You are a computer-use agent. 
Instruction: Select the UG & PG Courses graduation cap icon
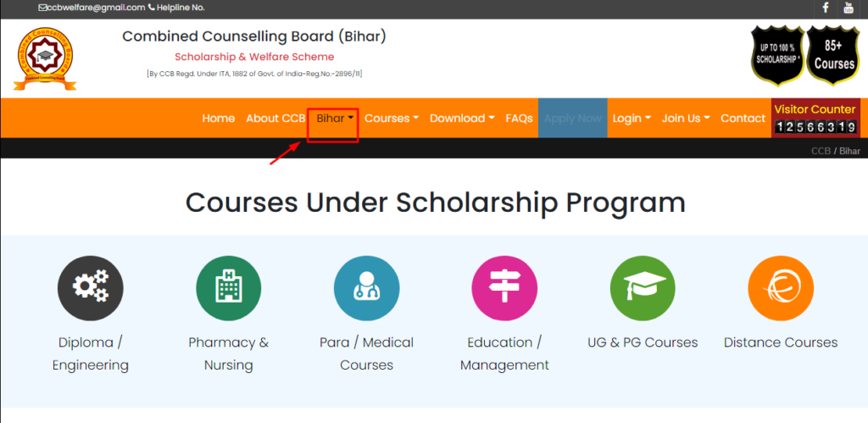coord(643,288)
